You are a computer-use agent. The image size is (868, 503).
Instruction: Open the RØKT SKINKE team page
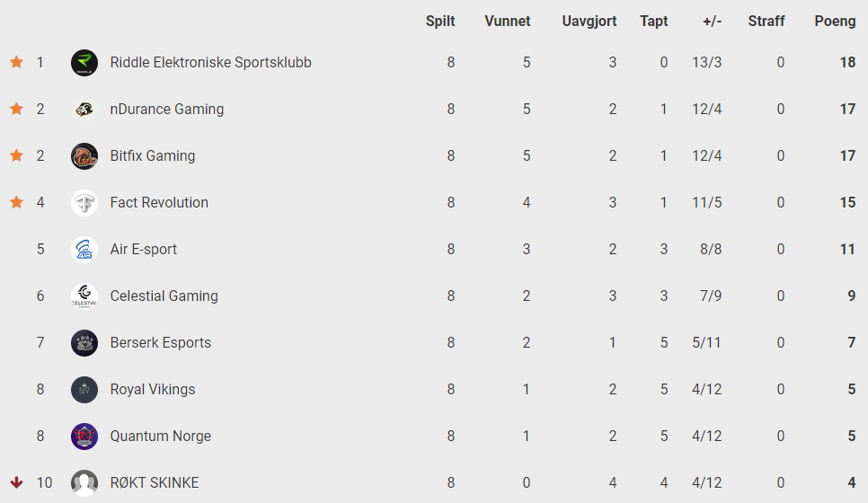coord(155,482)
